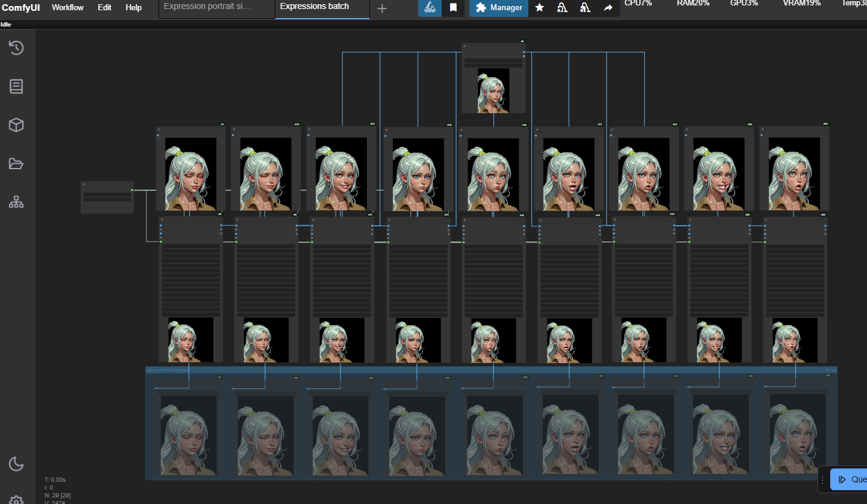Open the node tree hierarchy icon
867x504 pixels.
pos(16,203)
